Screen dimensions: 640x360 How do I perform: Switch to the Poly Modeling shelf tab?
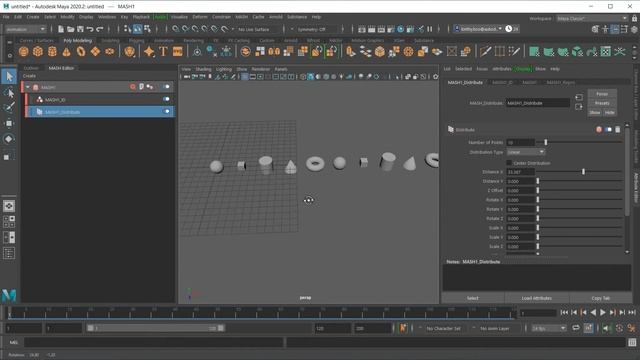pyautogui.click(x=78, y=40)
